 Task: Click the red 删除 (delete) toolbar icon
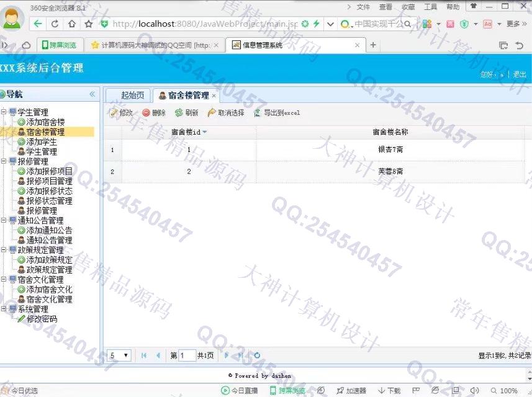pos(146,113)
